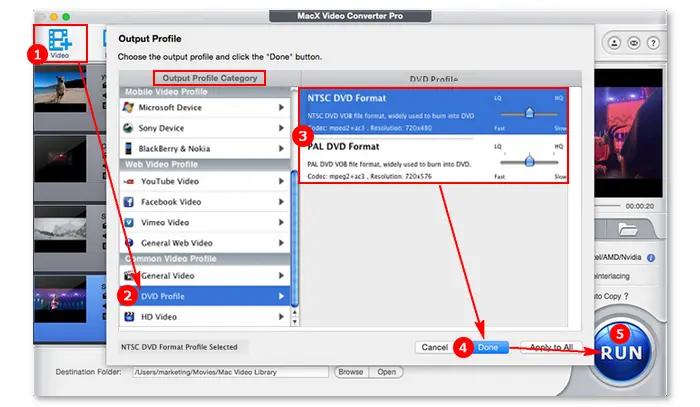Click the General Web Video globe icon

click(129, 243)
